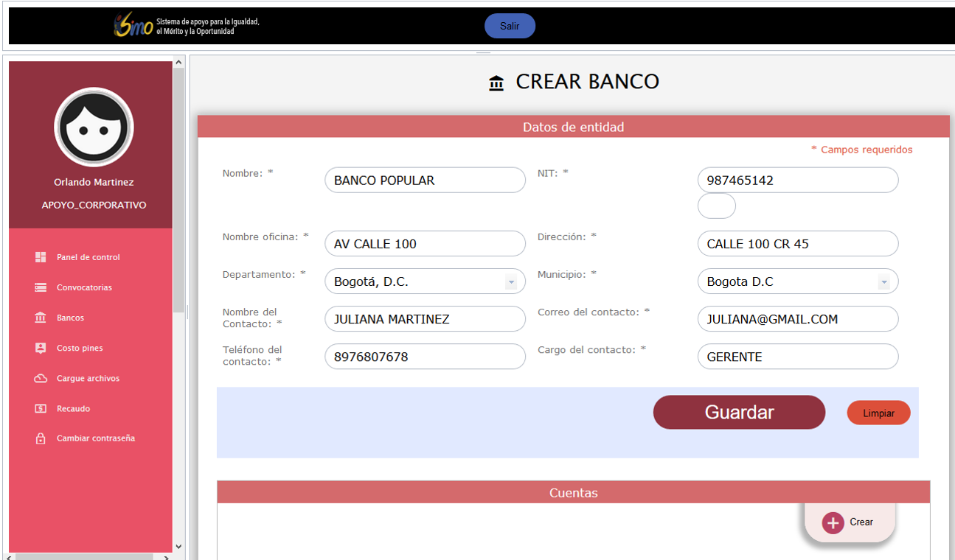Click the Convocatorias list icon
955x560 pixels.
(x=41, y=287)
